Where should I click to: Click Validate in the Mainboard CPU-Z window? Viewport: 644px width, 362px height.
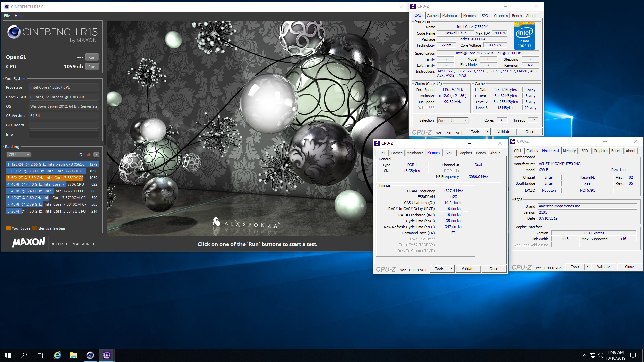(x=603, y=267)
